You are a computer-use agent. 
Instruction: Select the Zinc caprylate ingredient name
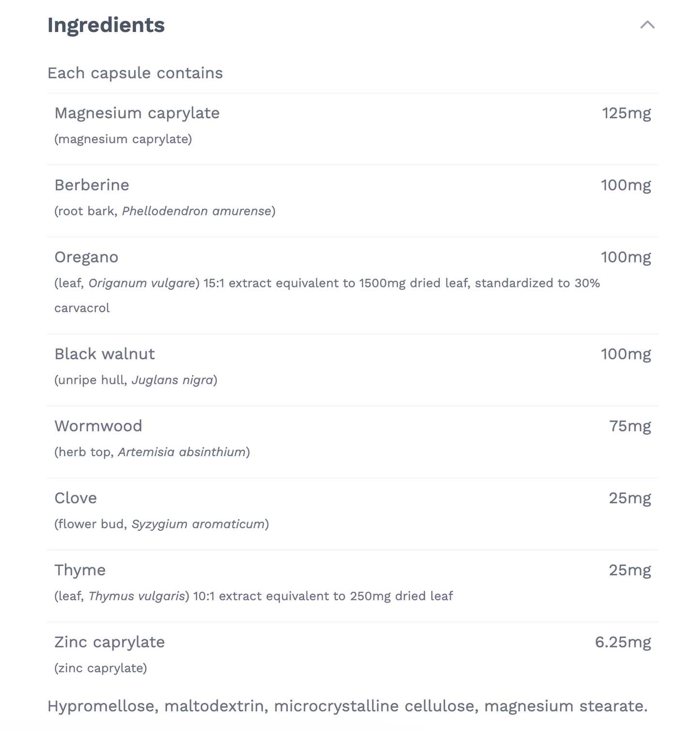109,642
